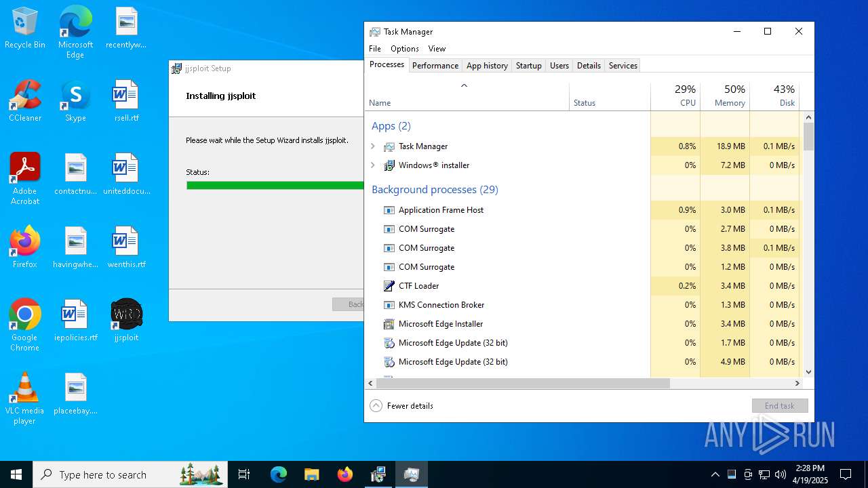Show hidden tray icons chevron
868x488 pixels.
tap(715, 474)
